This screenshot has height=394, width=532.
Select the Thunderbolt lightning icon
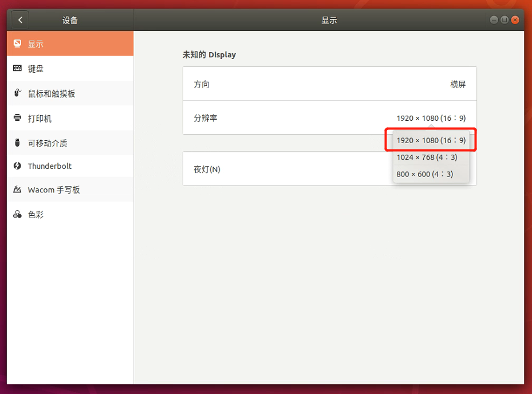click(17, 166)
